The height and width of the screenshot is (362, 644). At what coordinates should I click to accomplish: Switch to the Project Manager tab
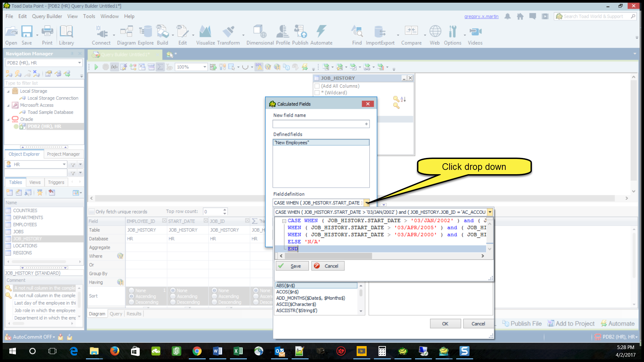click(x=63, y=154)
